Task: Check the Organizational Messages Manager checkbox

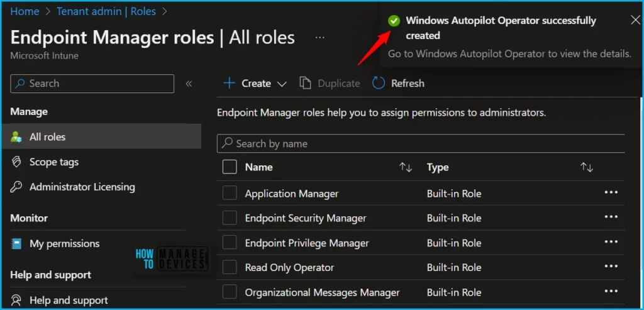Action: pyautogui.click(x=230, y=292)
